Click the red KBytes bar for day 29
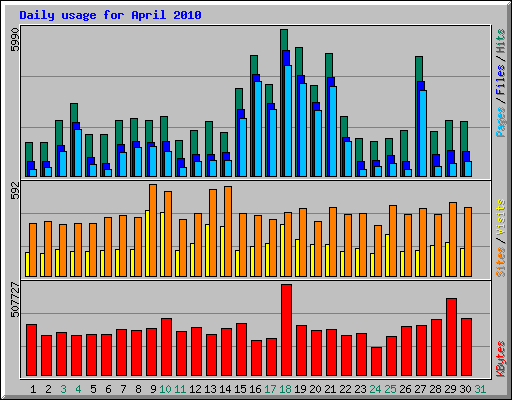 [451, 337]
